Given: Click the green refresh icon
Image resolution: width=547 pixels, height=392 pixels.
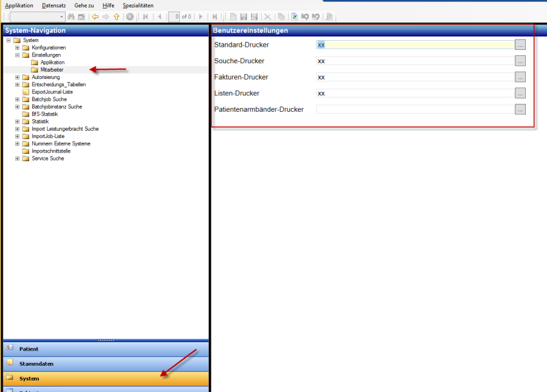Looking at the screenshot, I should 294,16.
